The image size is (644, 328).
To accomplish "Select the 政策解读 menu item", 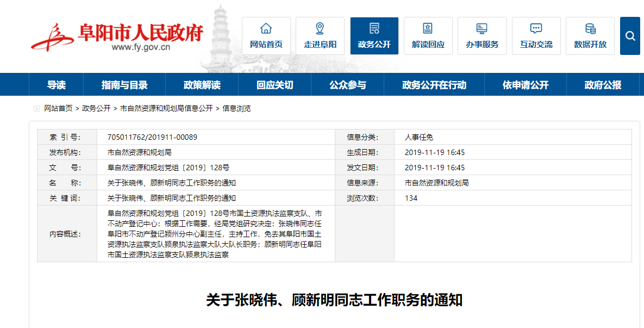I will (202, 85).
